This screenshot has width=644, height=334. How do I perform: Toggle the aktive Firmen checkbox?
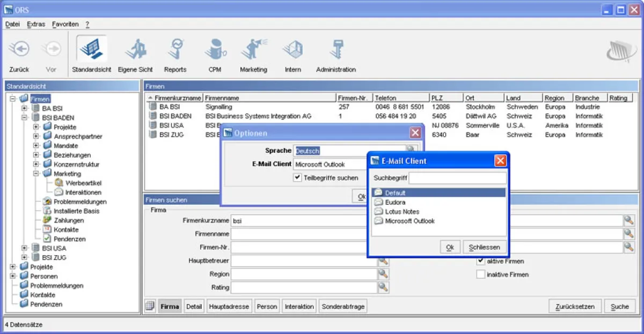point(480,261)
